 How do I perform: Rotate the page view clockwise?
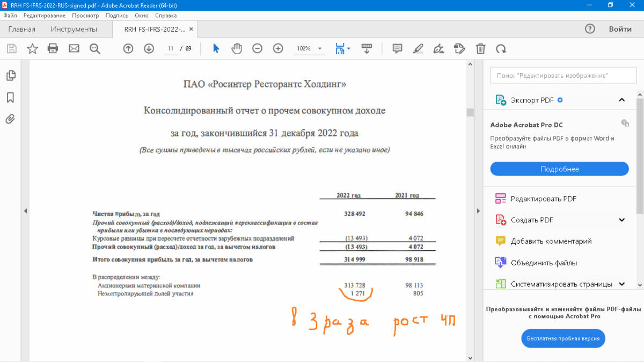501,49
